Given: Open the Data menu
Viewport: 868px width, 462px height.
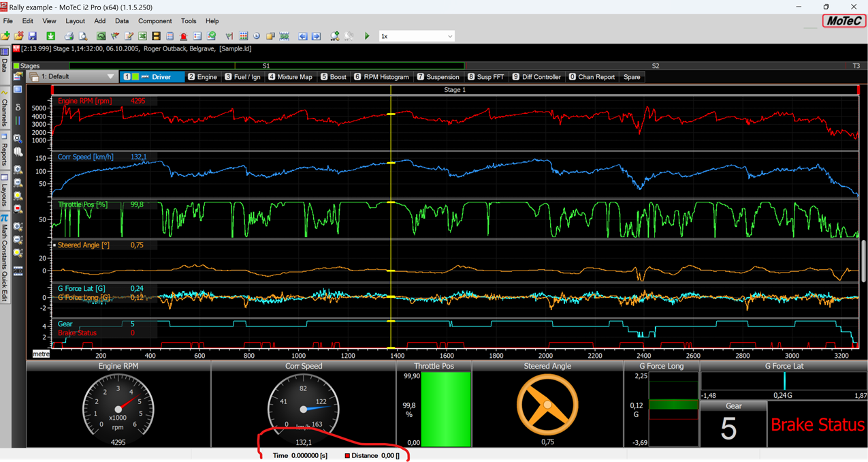Looking at the screenshot, I should tap(122, 21).
